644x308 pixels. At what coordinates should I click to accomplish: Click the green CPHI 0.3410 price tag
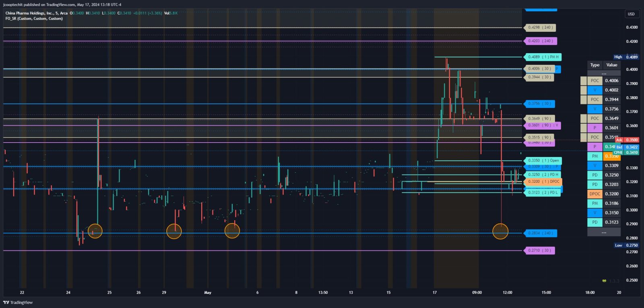pyautogui.click(x=625, y=153)
